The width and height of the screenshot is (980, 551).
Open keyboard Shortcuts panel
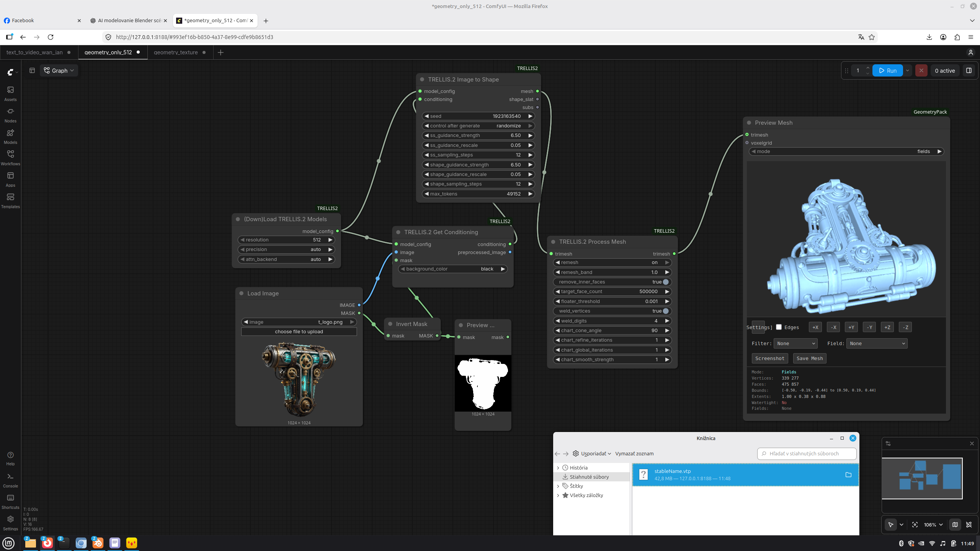pos(10,501)
